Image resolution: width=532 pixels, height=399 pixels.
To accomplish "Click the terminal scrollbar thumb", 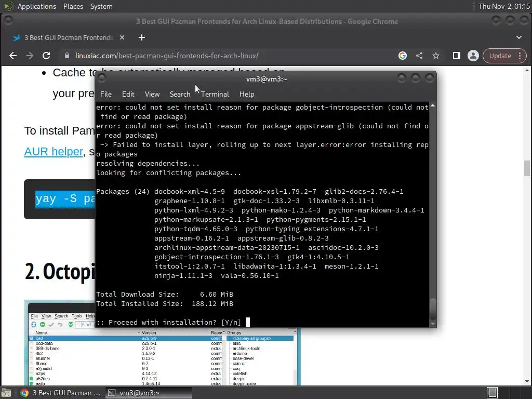I will point(433,309).
